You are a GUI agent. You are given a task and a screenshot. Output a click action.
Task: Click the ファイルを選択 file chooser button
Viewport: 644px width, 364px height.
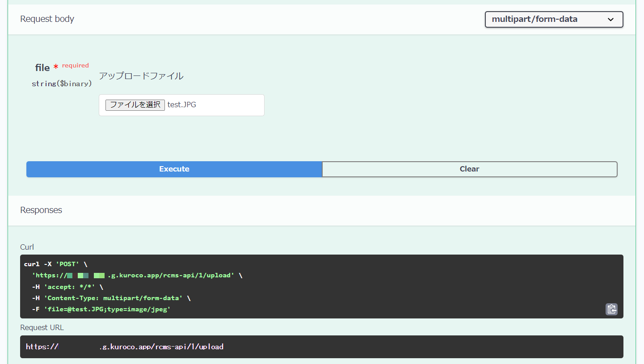[135, 105]
